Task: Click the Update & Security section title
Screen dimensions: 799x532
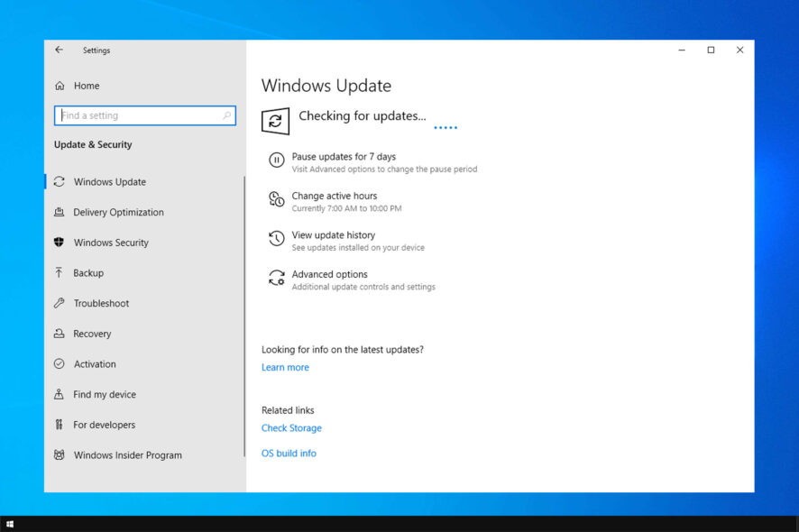Action: 93,144
